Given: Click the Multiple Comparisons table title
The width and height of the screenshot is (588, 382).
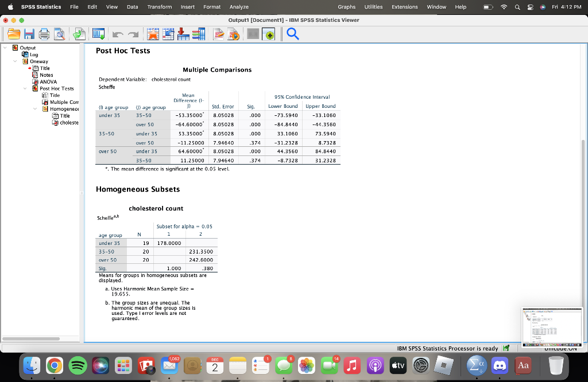Looking at the screenshot, I should (x=217, y=69).
